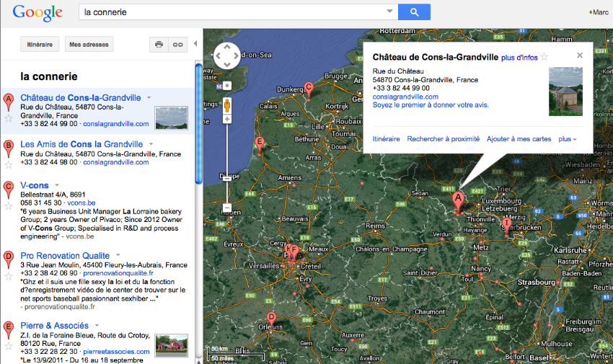
Task: Click red pin C in results list
Action: click(x=9, y=190)
